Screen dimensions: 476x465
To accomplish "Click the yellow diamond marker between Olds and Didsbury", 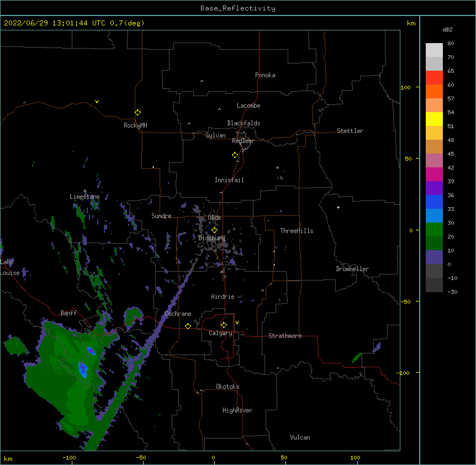I will pyautogui.click(x=214, y=230).
